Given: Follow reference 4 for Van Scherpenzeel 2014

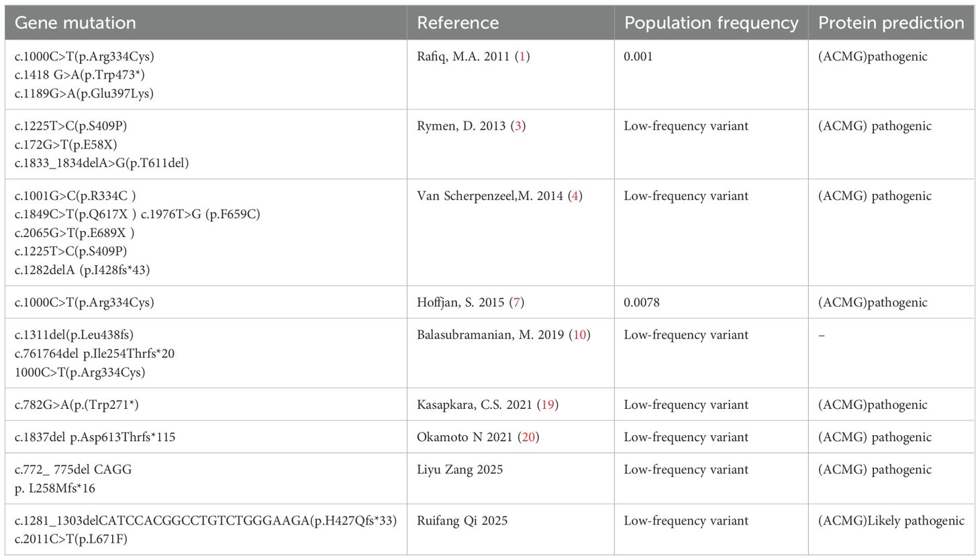Looking at the screenshot, I should [575, 196].
